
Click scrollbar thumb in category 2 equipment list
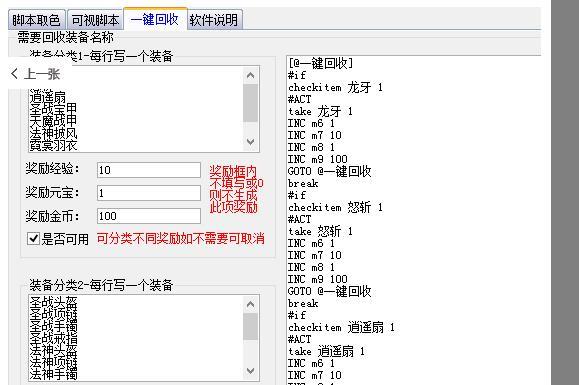point(250,327)
